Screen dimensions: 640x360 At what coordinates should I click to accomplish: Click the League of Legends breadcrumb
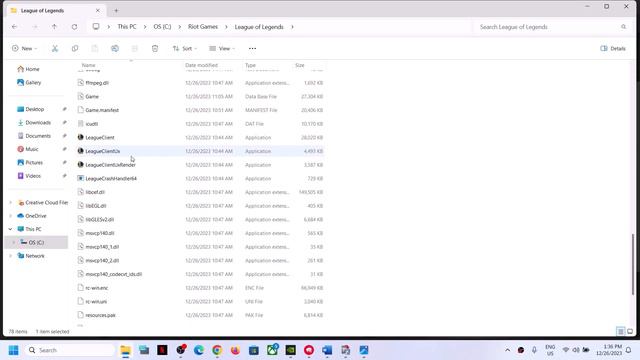[259, 27]
